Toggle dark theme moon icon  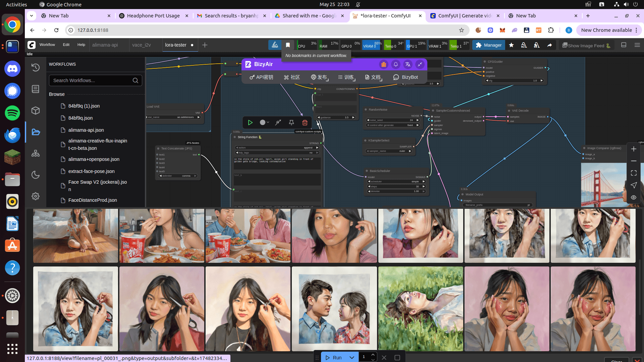point(36,175)
